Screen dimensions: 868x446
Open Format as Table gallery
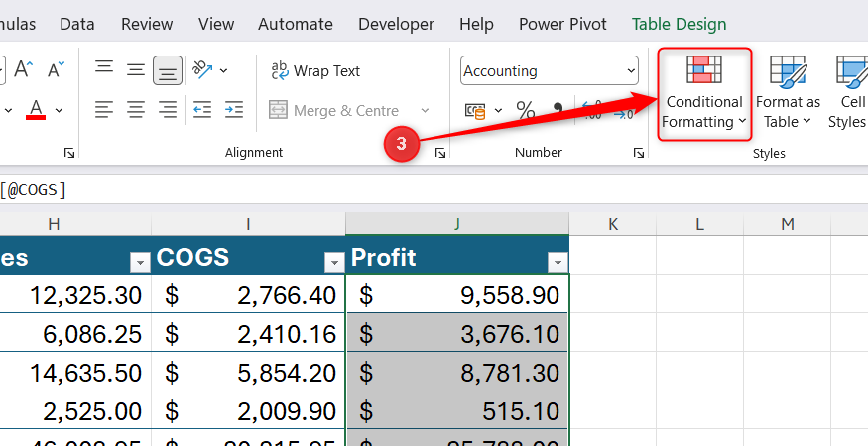(x=788, y=93)
